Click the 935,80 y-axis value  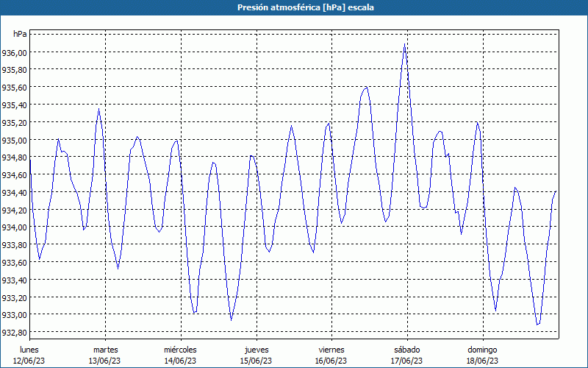[x=14, y=70]
